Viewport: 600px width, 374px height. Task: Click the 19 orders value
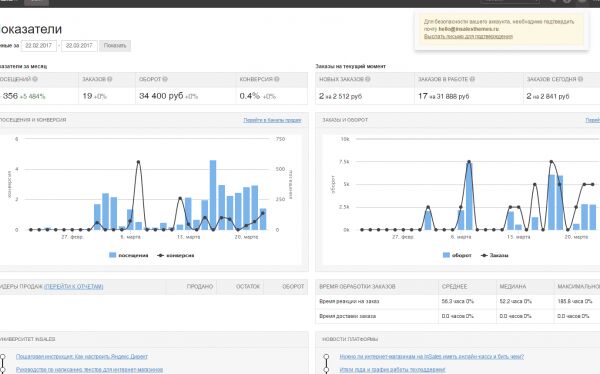(x=87, y=96)
